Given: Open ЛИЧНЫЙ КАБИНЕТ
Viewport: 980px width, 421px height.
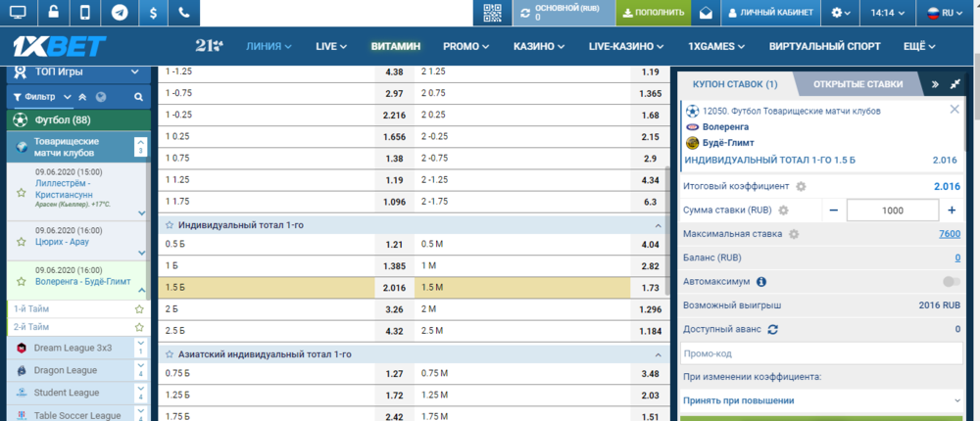Looking at the screenshot, I should coord(770,13).
